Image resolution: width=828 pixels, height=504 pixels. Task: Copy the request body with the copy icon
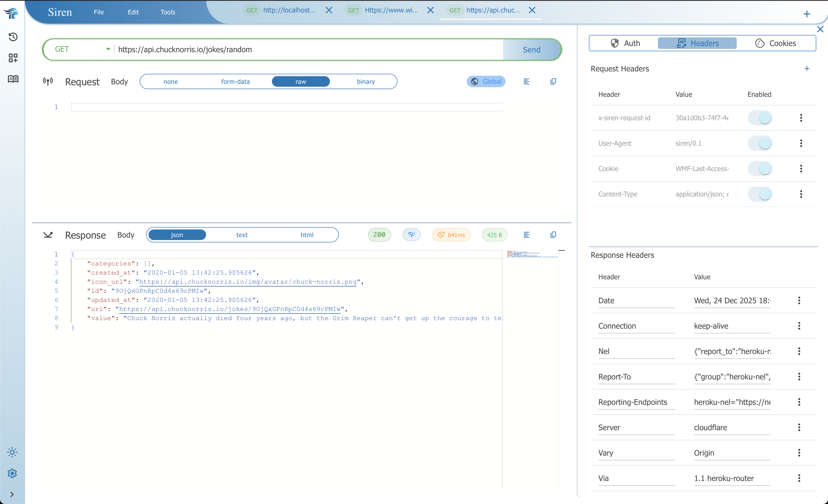[x=553, y=81]
